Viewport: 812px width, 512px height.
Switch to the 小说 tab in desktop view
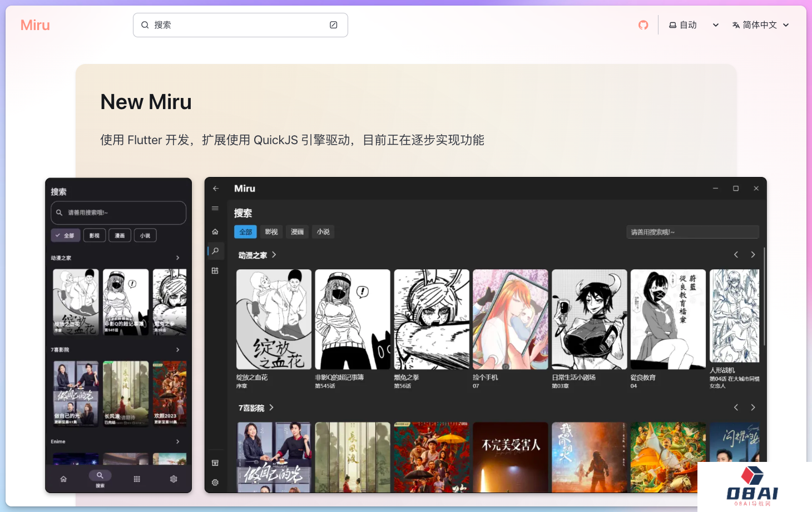323,232
